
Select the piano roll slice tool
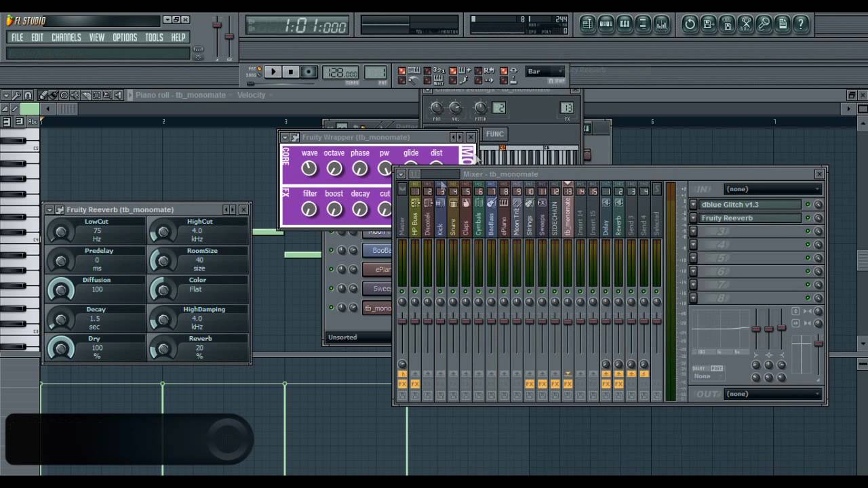pyautogui.click(x=86, y=95)
